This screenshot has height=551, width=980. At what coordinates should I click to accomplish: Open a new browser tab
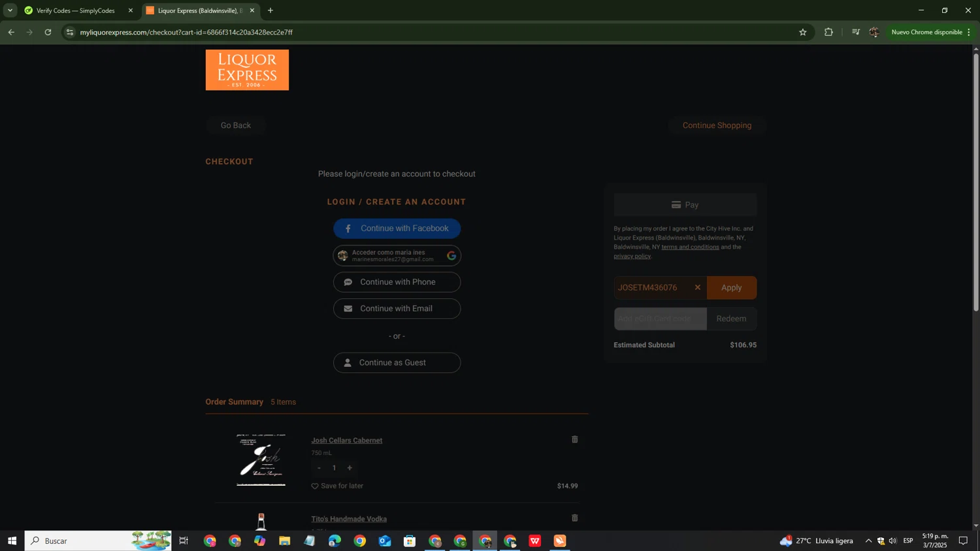click(270, 10)
